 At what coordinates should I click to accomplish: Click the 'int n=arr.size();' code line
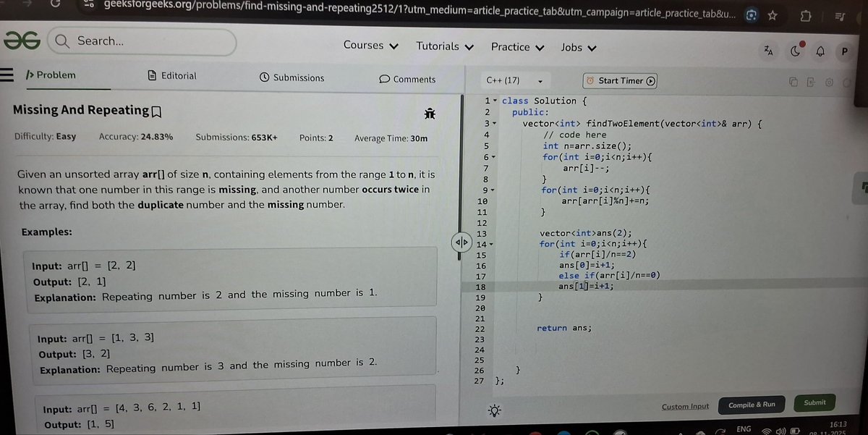[587, 146]
